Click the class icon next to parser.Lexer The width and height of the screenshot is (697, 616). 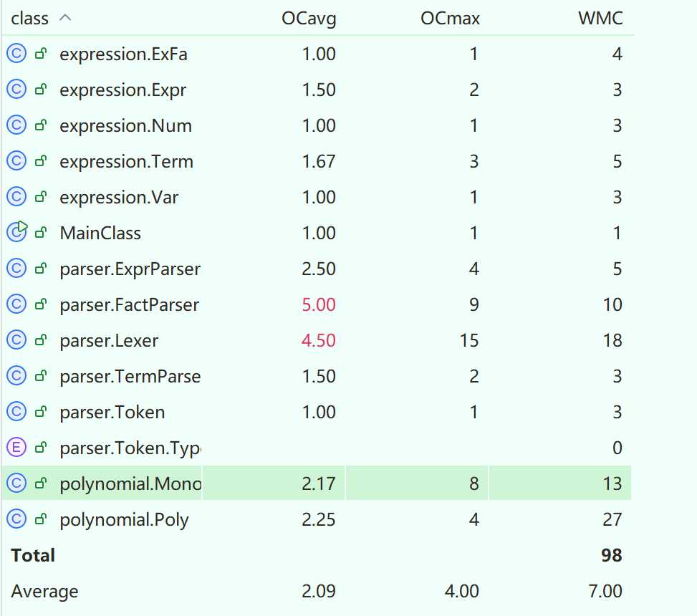point(16,340)
